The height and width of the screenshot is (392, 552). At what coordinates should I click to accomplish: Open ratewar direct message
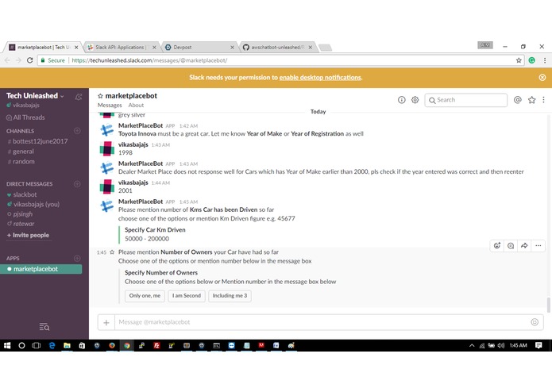pyautogui.click(x=21, y=224)
